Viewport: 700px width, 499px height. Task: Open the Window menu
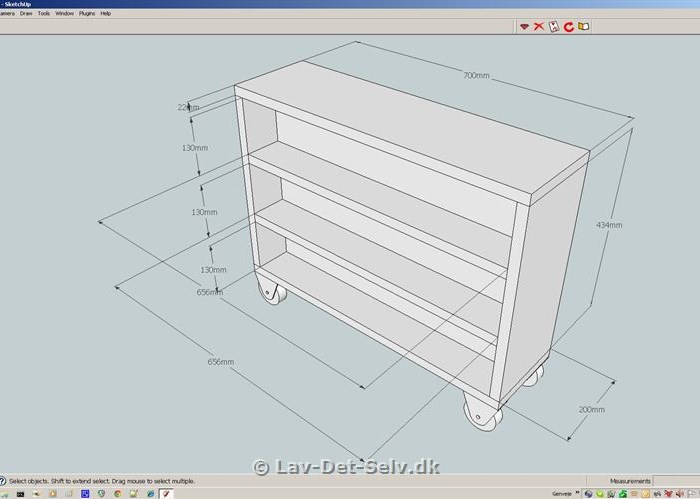coord(64,13)
